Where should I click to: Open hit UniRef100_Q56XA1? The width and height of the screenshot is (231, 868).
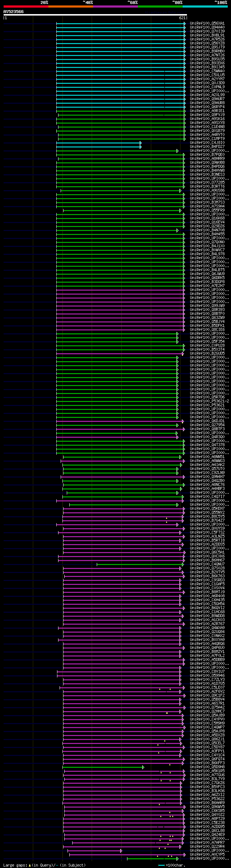207,23
